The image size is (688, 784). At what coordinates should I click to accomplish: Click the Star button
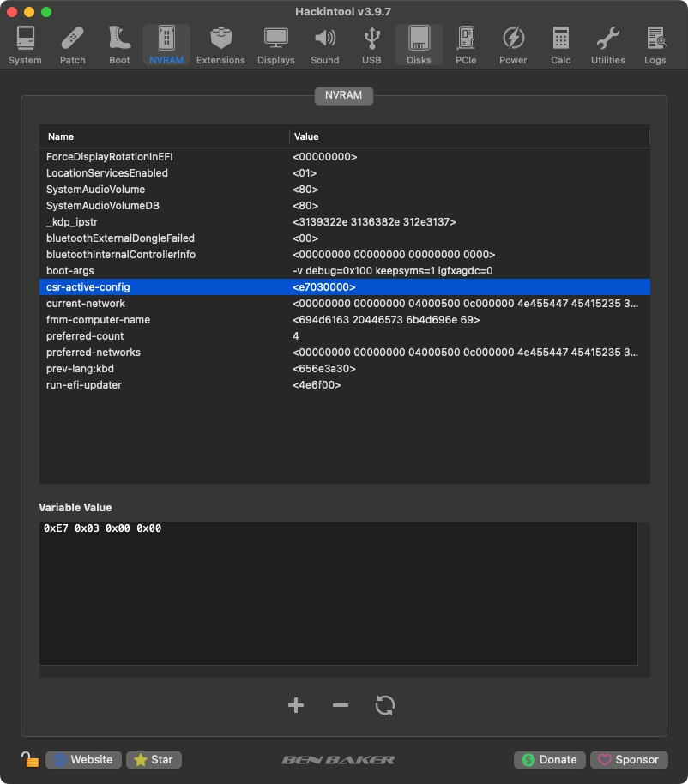(x=154, y=759)
